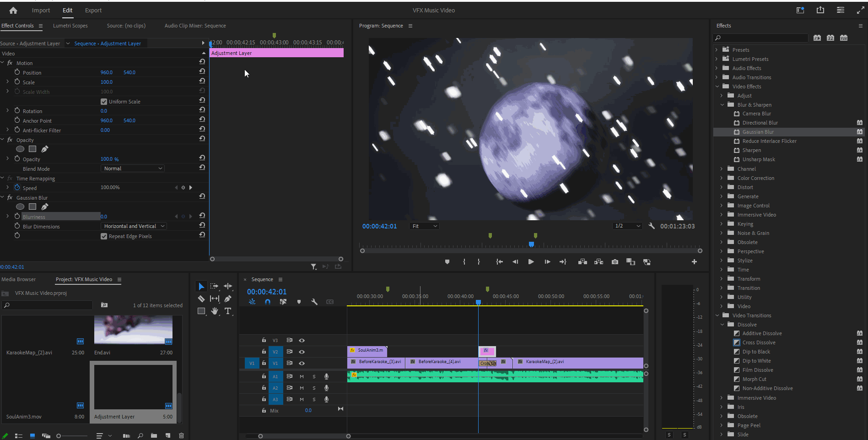868x440 pixels.
Task: Open the Export workspace tab
Action: pyautogui.click(x=93, y=10)
